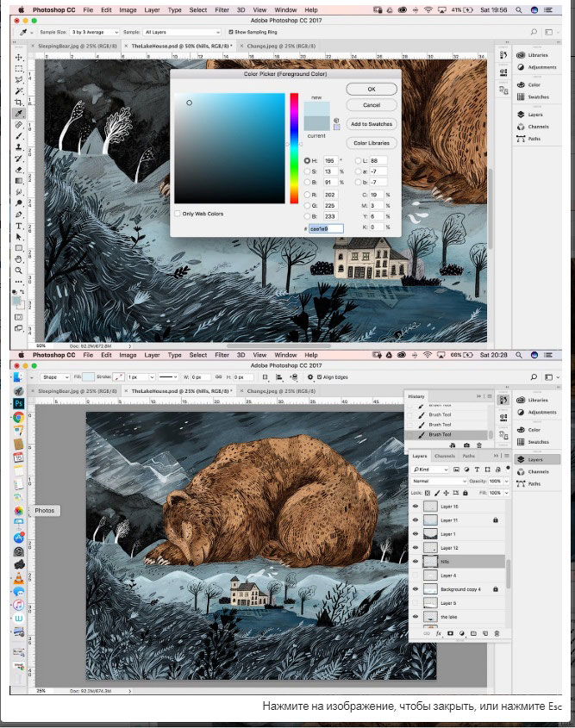Filter layers by type T icon
Image resolution: width=575 pixels, height=728 pixels.
pyautogui.click(x=477, y=470)
